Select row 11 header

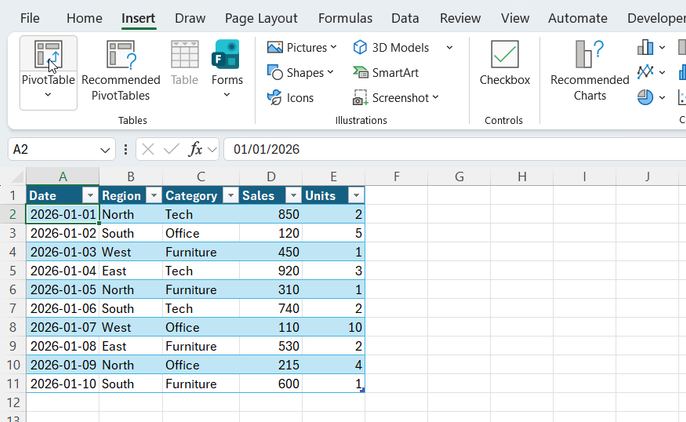coord(13,384)
